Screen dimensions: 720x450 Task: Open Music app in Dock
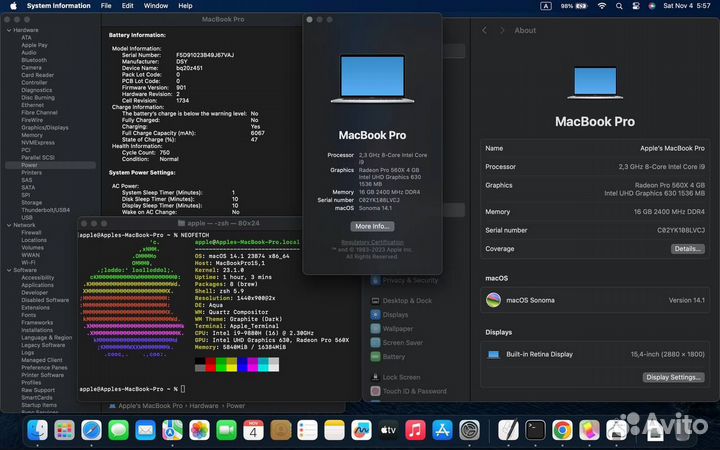[416, 430]
